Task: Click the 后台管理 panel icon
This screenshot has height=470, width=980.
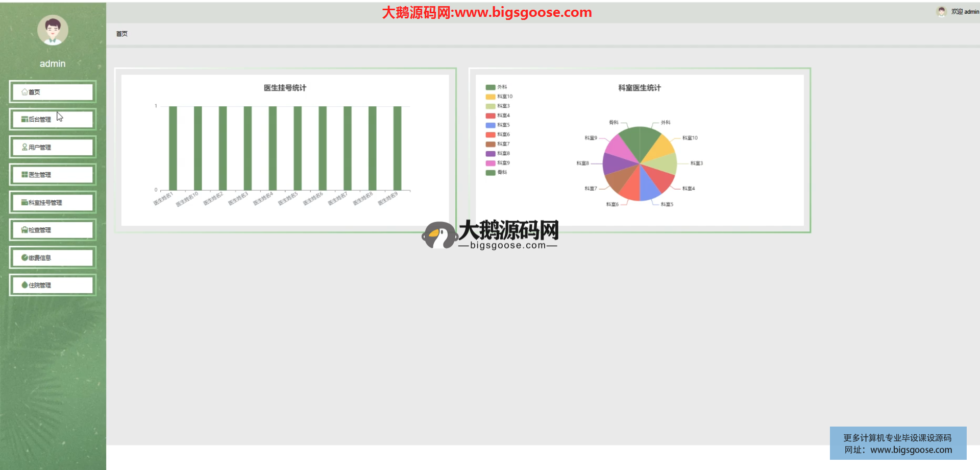Action: point(24,120)
